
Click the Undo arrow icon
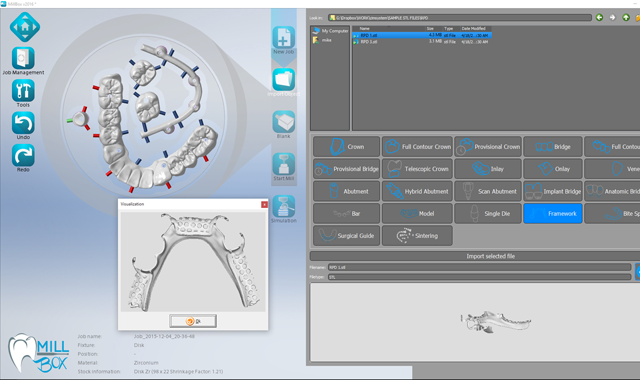[x=23, y=123]
